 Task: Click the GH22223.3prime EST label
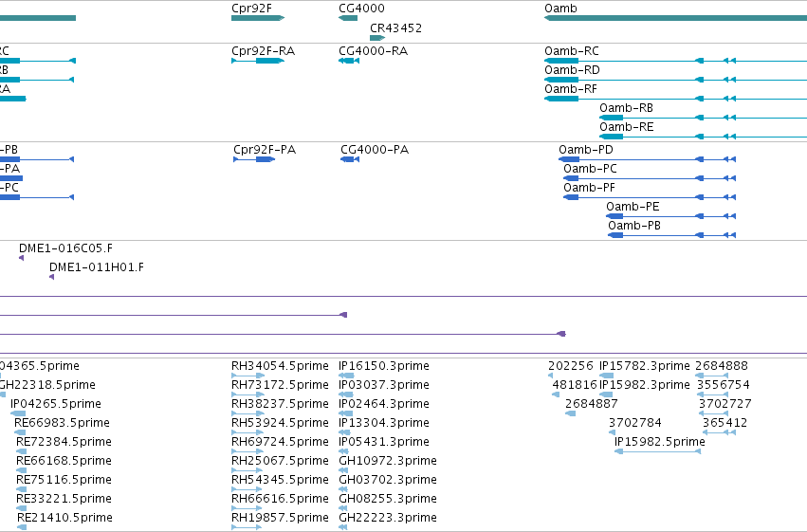388,518
